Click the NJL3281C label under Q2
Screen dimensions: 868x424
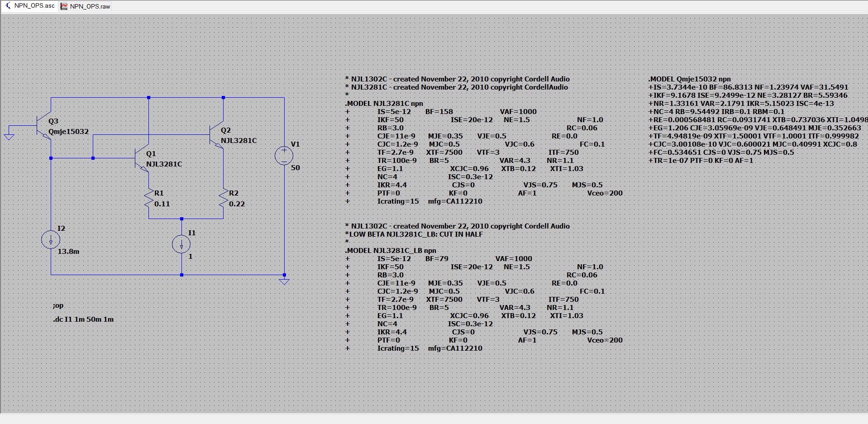pos(238,141)
